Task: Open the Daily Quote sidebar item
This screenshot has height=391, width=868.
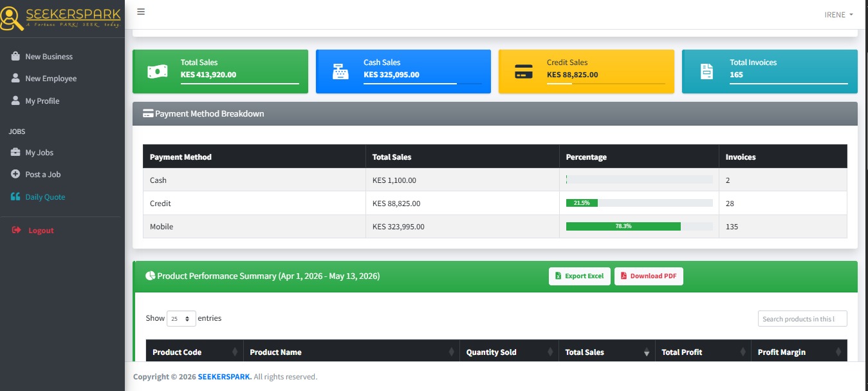Action: pyautogui.click(x=62, y=196)
